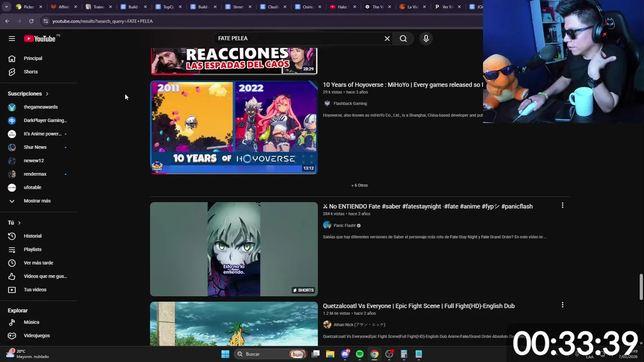The height and width of the screenshot is (362, 644).
Task: Open the No ENTIENDO Fate #saber video title
Action: coord(428,207)
